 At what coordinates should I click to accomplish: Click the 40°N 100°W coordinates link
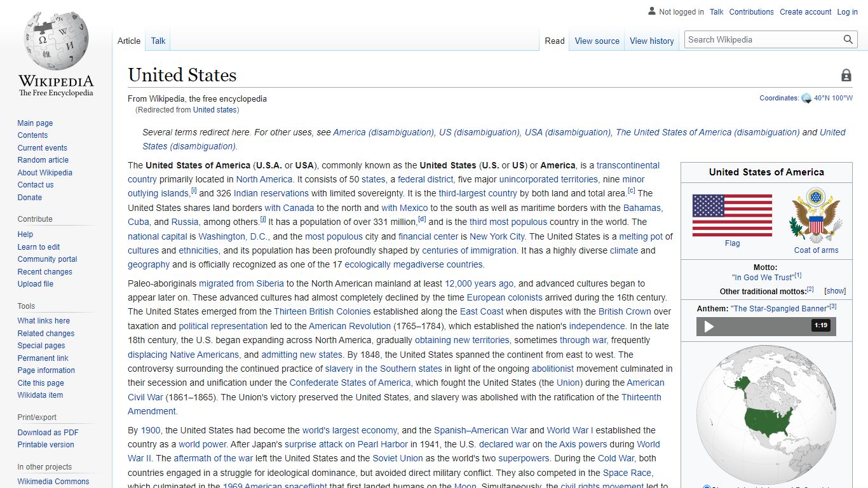coord(833,98)
